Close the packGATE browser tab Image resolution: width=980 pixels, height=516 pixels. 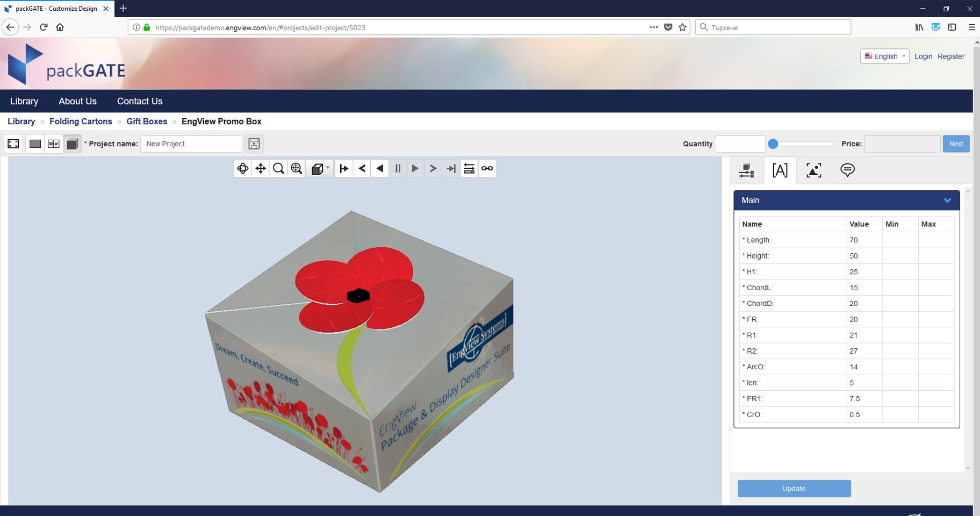tap(106, 9)
